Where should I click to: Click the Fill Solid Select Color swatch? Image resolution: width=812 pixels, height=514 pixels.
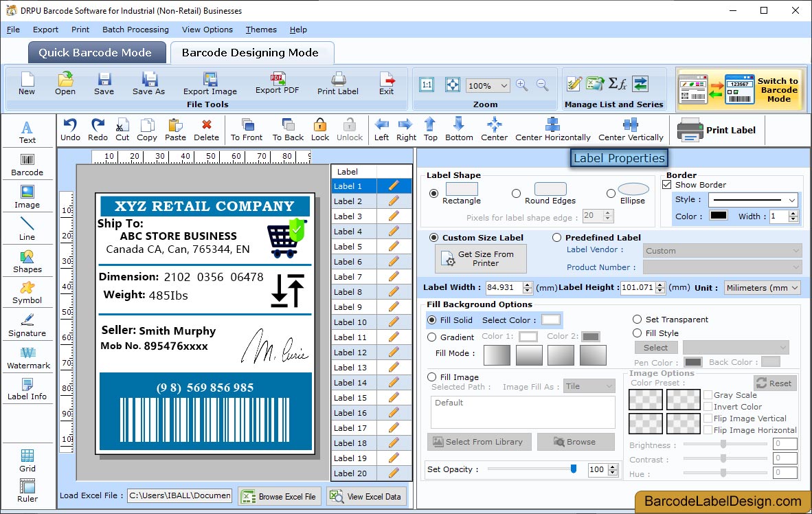[550, 320]
